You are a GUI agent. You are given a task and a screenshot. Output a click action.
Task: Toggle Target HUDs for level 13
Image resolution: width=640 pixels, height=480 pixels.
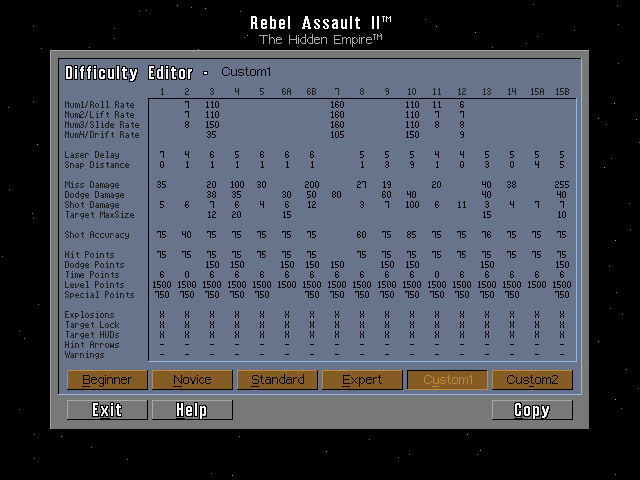(x=487, y=335)
